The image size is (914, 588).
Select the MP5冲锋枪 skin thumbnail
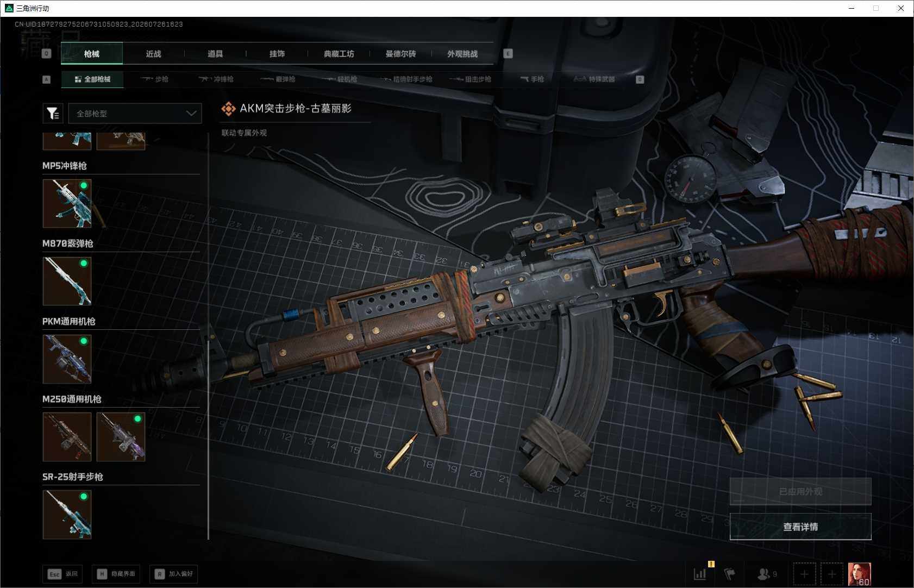pyautogui.click(x=67, y=203)
